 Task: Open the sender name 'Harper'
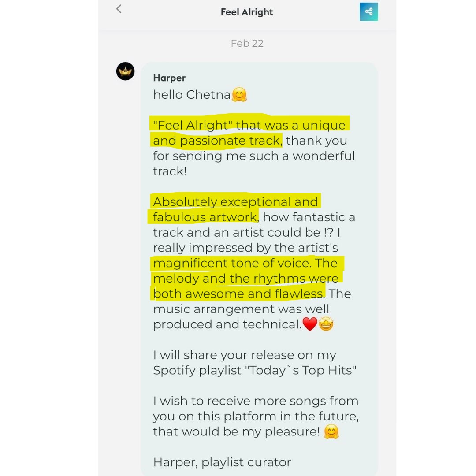(169, 78)
